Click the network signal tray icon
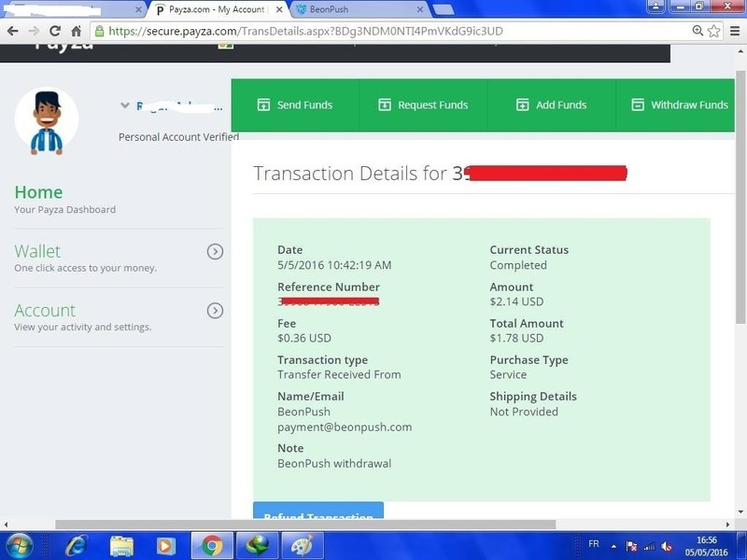Viewport: 747px width, 560px height. (649, 547)
